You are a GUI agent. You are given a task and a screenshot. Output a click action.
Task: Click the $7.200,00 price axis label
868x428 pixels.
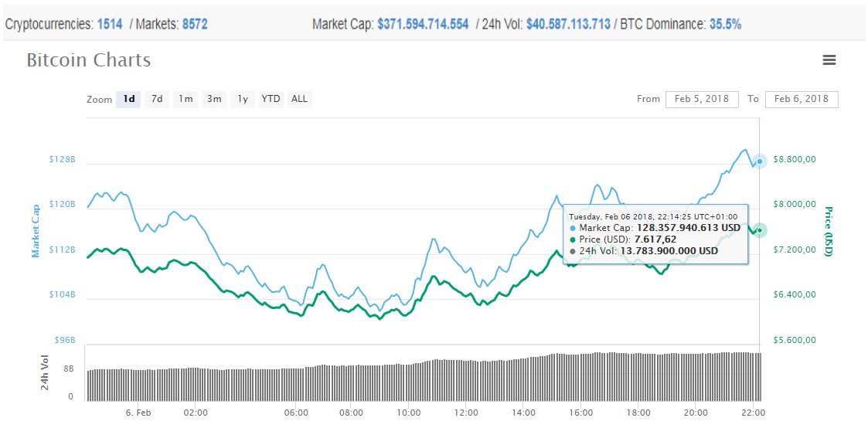[x=795, y=250]
